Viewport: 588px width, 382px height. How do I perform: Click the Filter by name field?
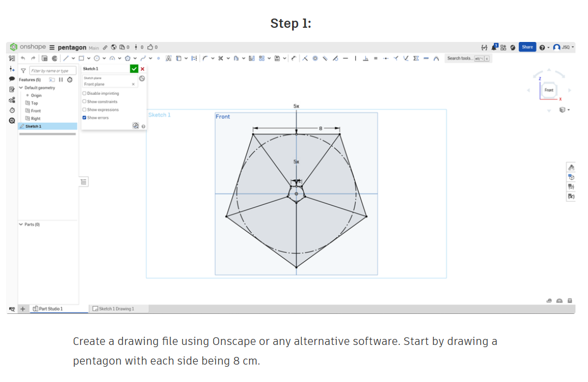(53, 70)
